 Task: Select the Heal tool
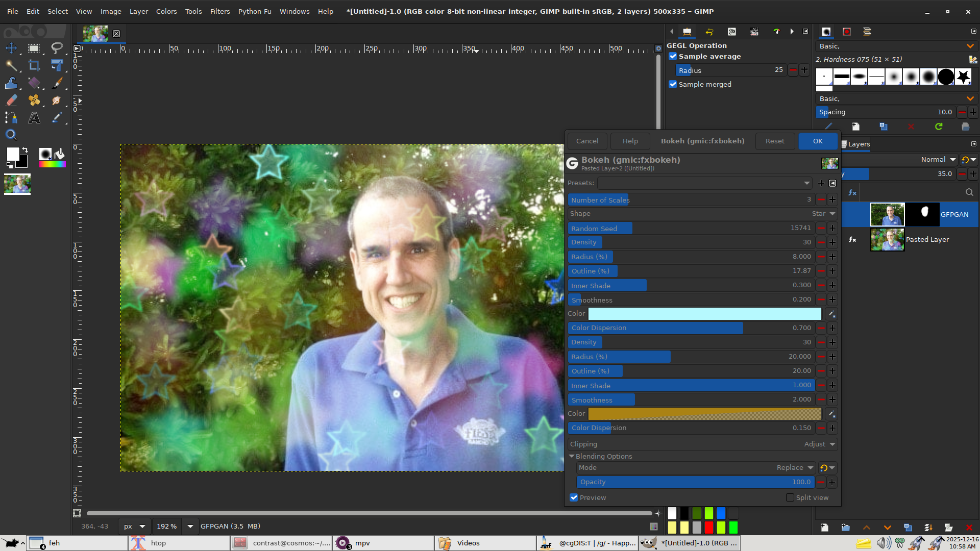coord(34,101)
